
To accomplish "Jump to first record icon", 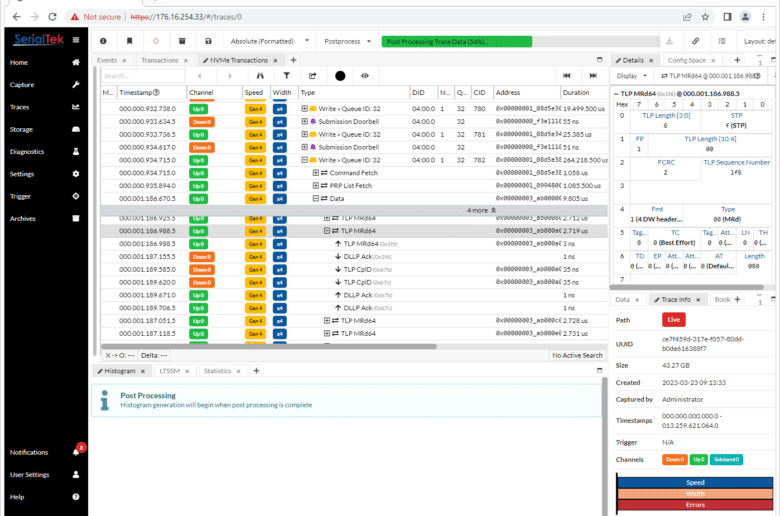I will click(567, 76).
